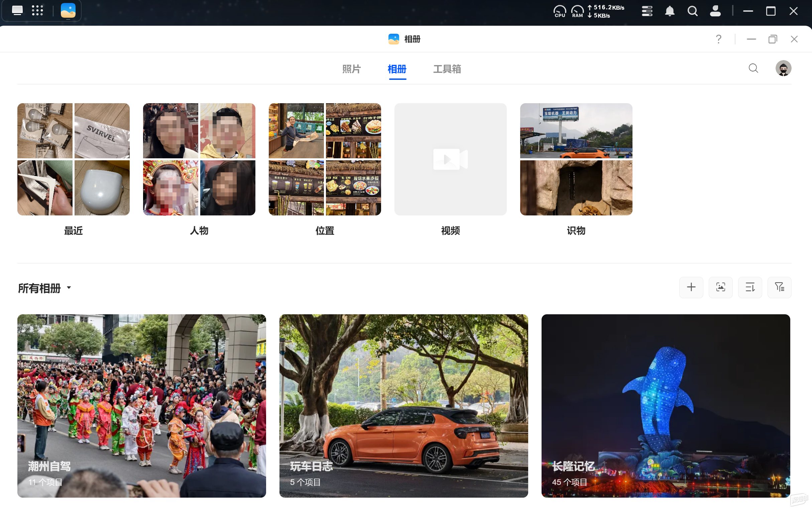
Task: Click the 5 个项目 count text
Action: (x=305, y=482)
